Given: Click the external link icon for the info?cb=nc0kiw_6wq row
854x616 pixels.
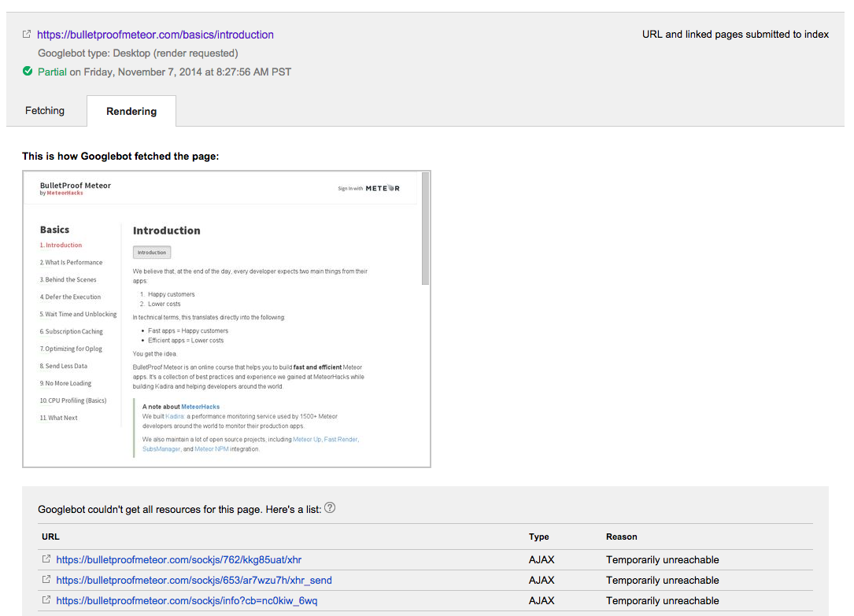Looking at the screenshot, I should point(46,599).
